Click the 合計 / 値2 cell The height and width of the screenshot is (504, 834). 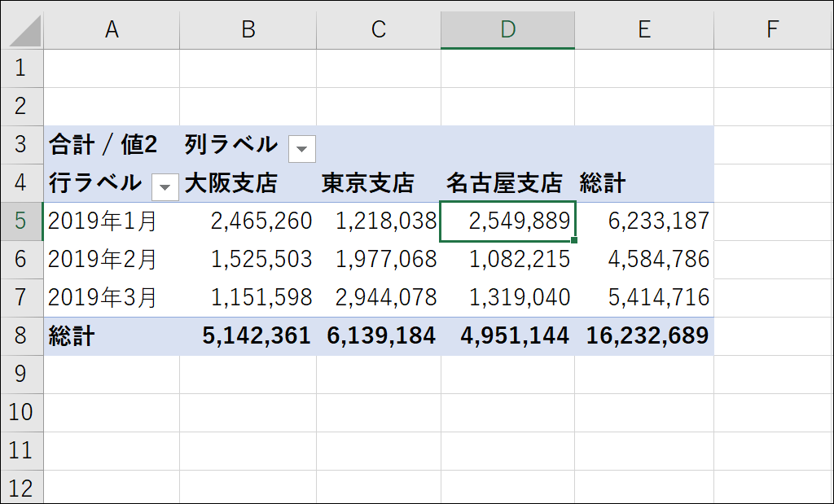tap(112, 145)
